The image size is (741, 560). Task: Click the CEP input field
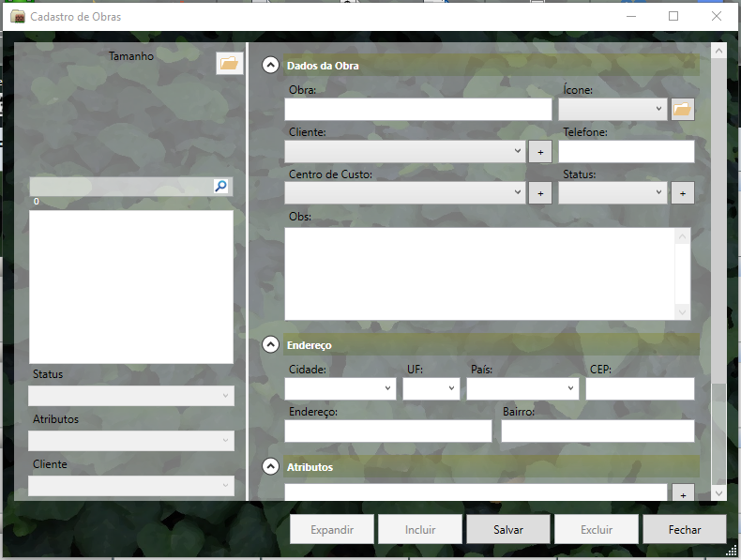pos(640,388)
